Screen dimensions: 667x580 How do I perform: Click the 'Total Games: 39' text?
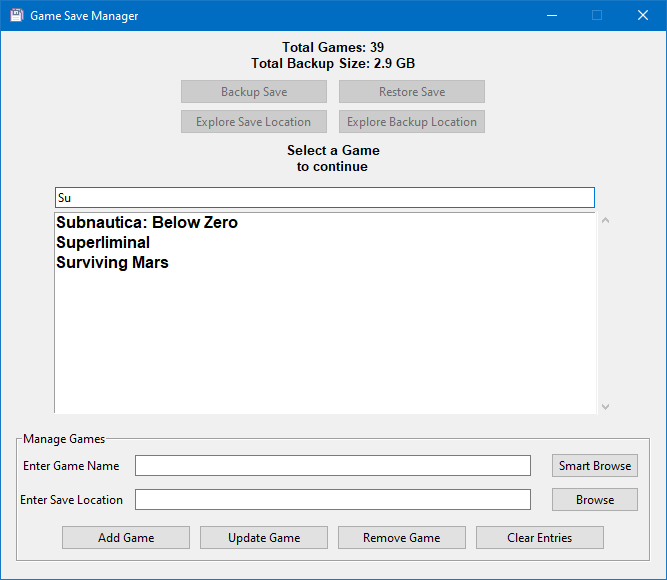[333, 47]
